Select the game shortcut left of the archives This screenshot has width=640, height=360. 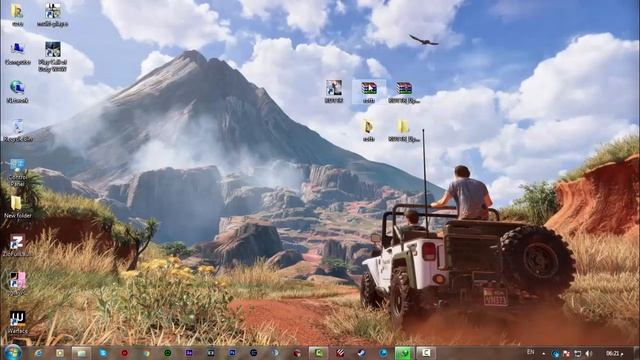(334, 91)
